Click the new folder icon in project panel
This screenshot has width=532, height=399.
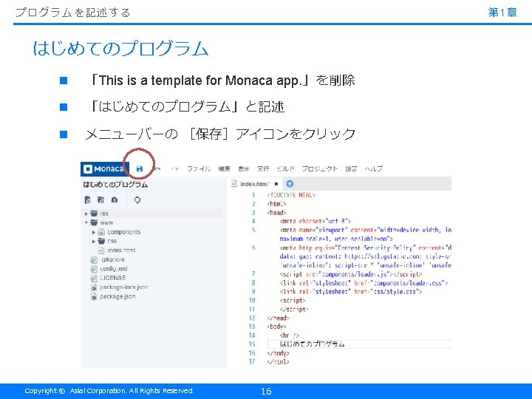pos(100,199)
